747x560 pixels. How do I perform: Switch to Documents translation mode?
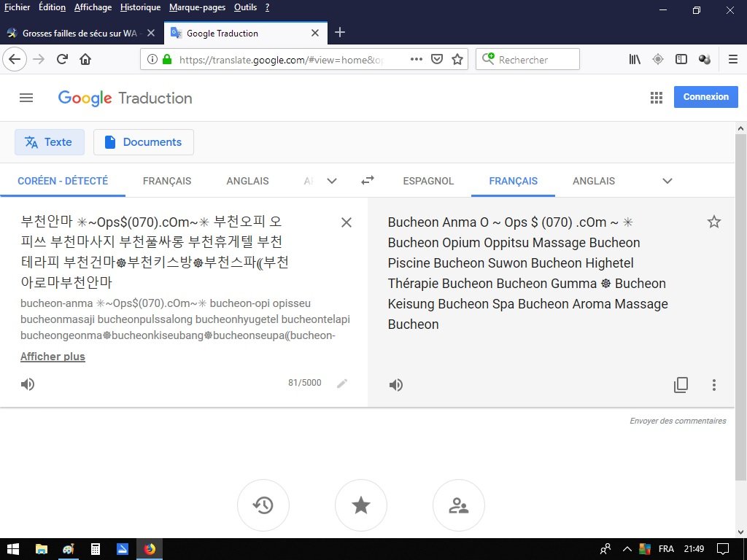point(144,142)
